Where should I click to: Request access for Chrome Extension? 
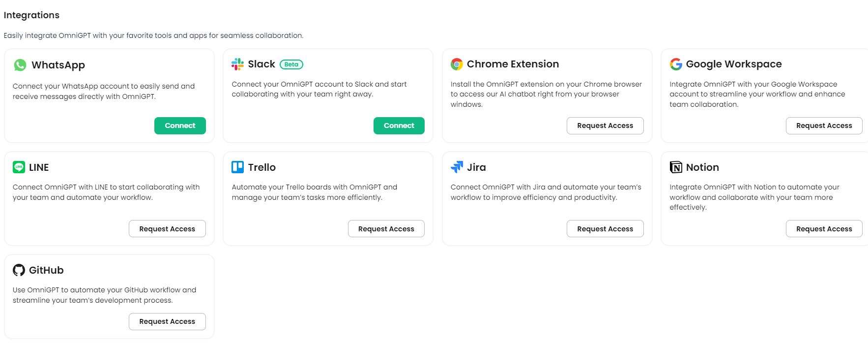click(605, 126)
